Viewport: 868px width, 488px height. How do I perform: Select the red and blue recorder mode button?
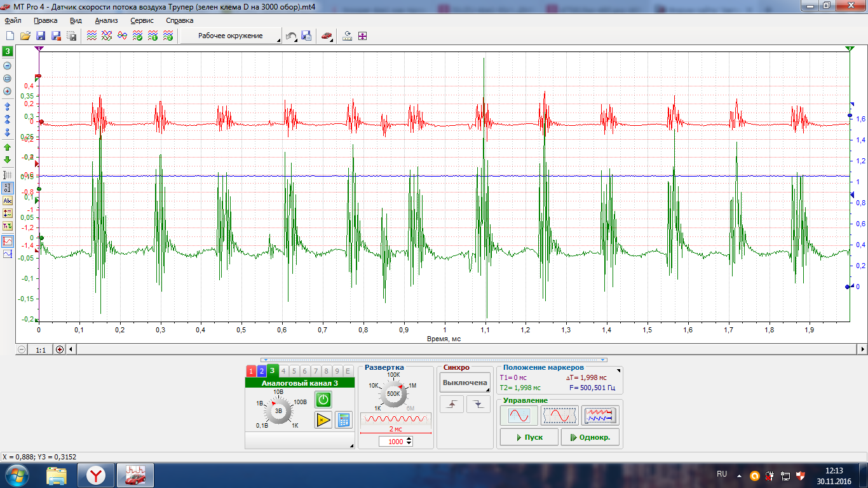600,416
